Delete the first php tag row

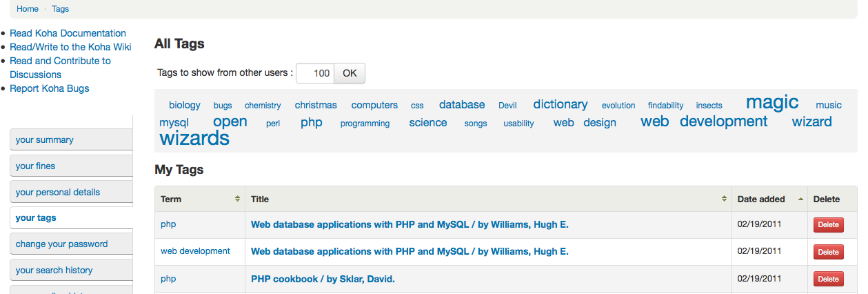828,225
